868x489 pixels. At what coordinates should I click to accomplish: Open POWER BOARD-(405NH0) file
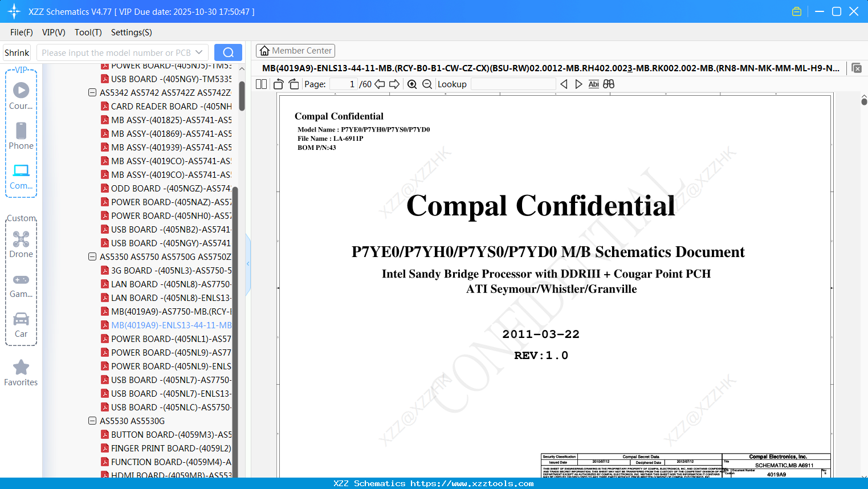click(166, 215)
